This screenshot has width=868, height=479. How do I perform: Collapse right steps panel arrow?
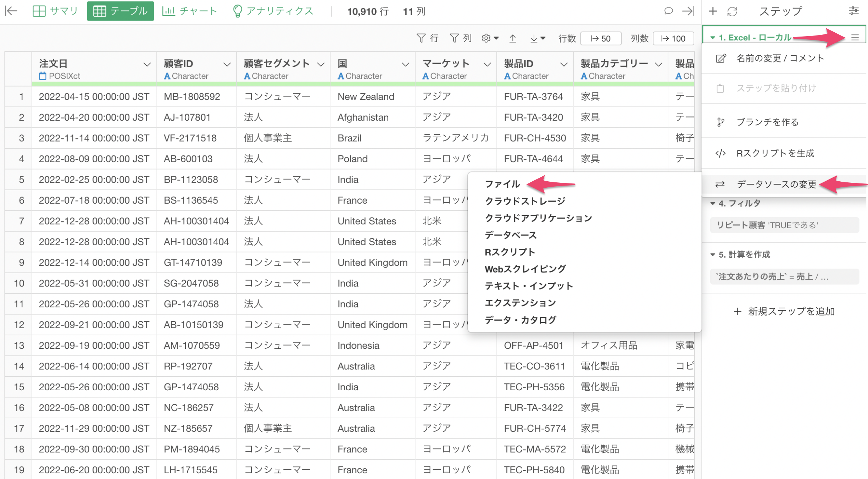pos(688,11)
